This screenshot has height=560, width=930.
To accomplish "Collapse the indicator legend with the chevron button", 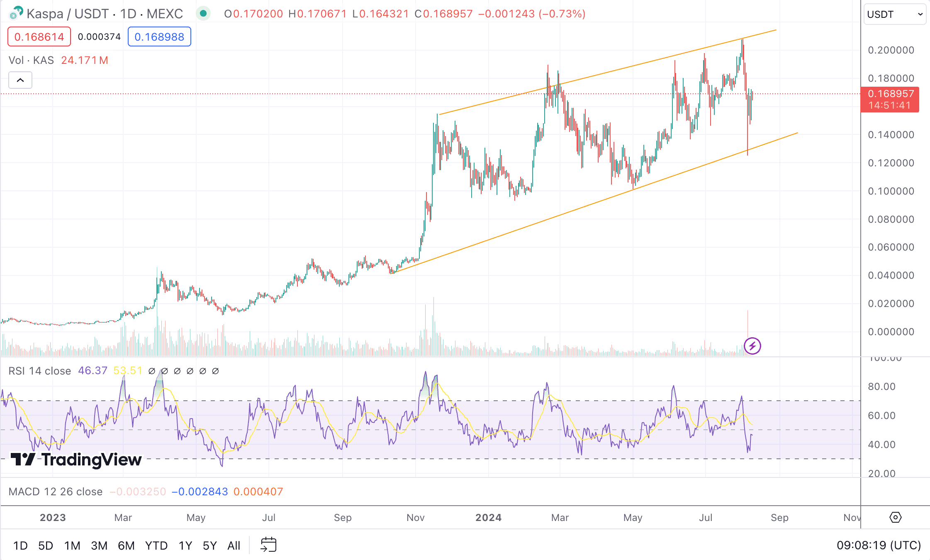I will pyautogui.click(x=20, y=80).
